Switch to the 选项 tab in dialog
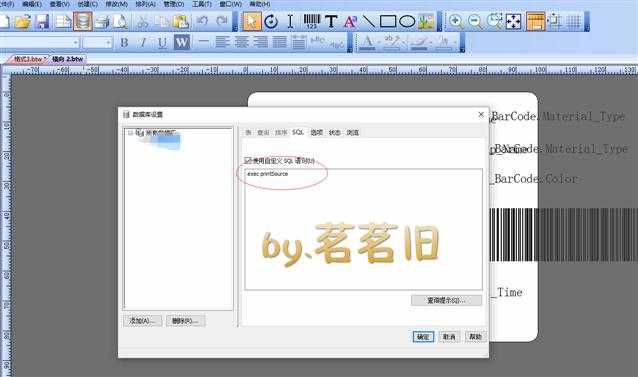 pyautogui.click(x=317, y=133)
